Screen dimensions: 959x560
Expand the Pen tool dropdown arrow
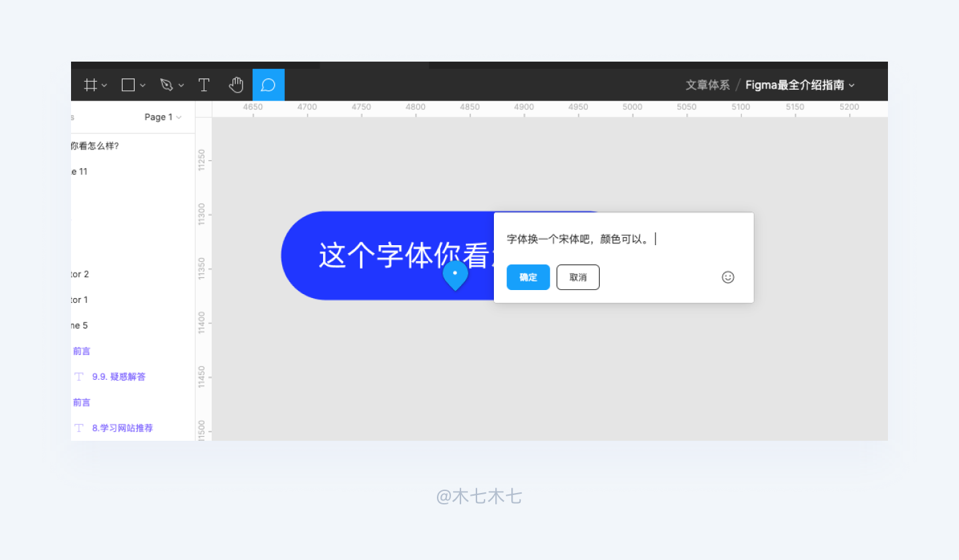click(181, 86)
